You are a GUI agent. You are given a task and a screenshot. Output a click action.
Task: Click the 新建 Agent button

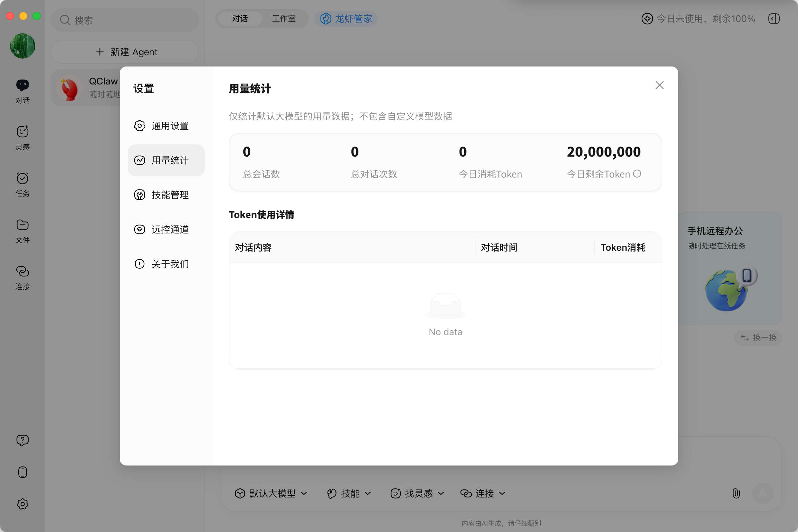(x=125, y=52)
